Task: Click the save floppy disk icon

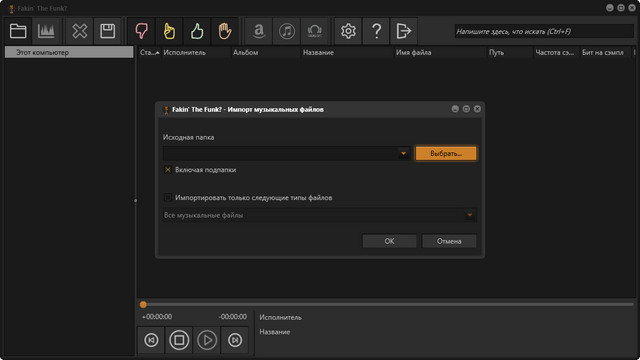Action: click(x=108, y=31)
